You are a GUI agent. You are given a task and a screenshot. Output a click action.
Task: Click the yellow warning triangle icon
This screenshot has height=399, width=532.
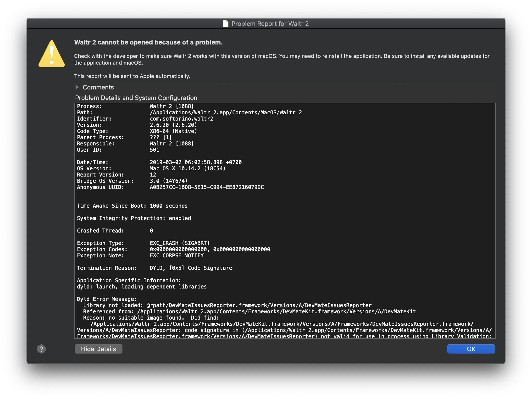click(x=51, y=54)
